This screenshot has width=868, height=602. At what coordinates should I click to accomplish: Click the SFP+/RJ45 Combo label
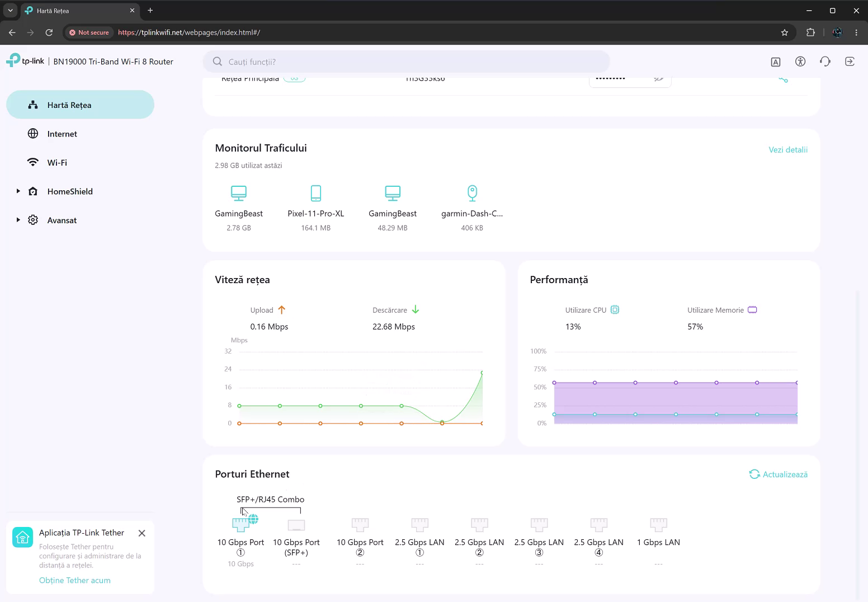[271, 499]
